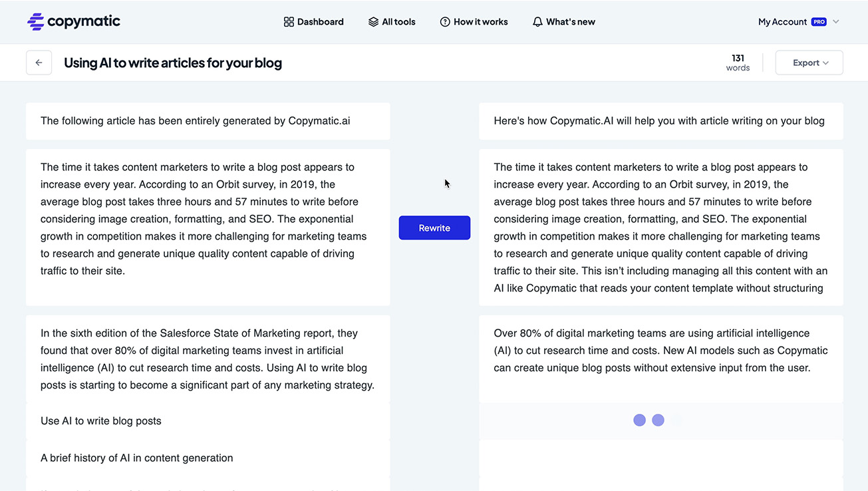The width and height of the screenshot is (868, 491).
Task: Click the back arrow beside the article title
Action: (x=39, y=62)
